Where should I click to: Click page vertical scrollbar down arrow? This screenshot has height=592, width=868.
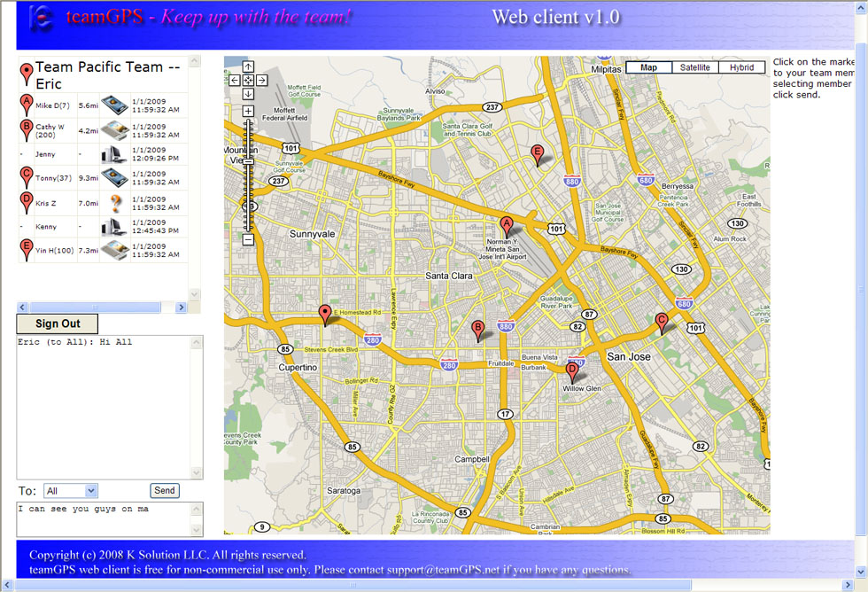point(861,572)
